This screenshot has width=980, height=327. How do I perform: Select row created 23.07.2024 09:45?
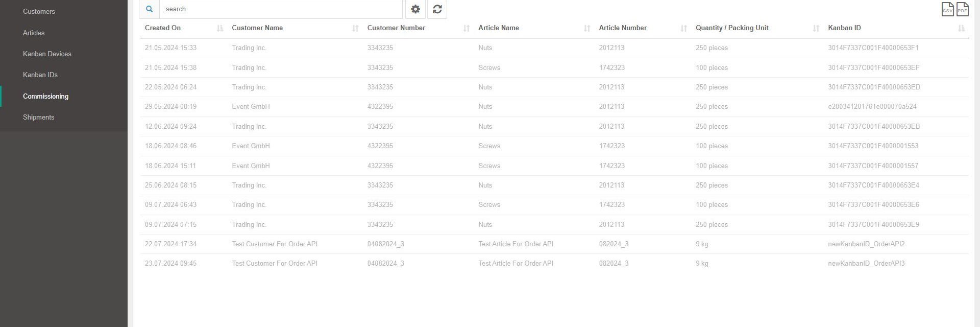pyautogui.click(x=554, y=264)
